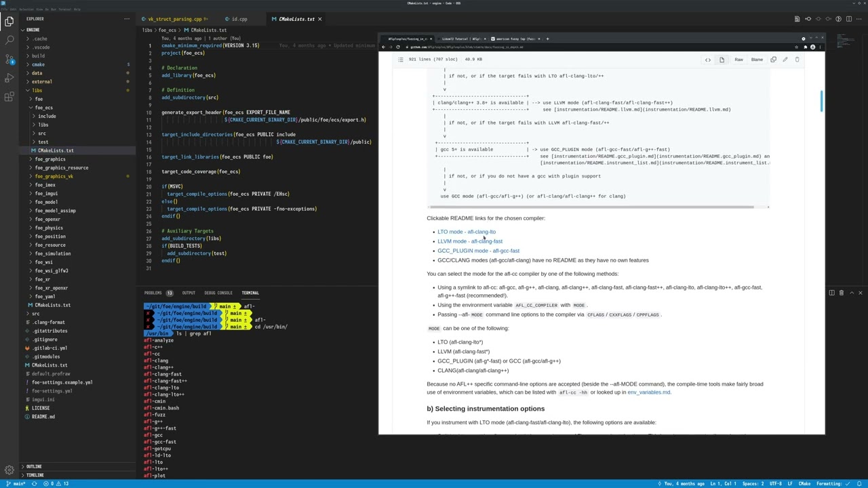This screenshot has width=868, height=488.
Task: Switch to id.cpp editor tab
Action: click(x=239, y=19)
